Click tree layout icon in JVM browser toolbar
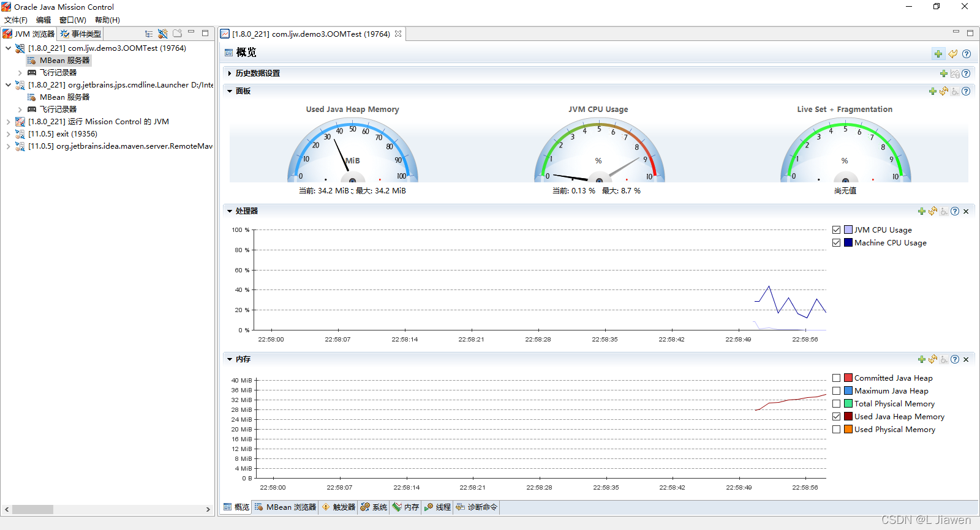 click(149, 34)
